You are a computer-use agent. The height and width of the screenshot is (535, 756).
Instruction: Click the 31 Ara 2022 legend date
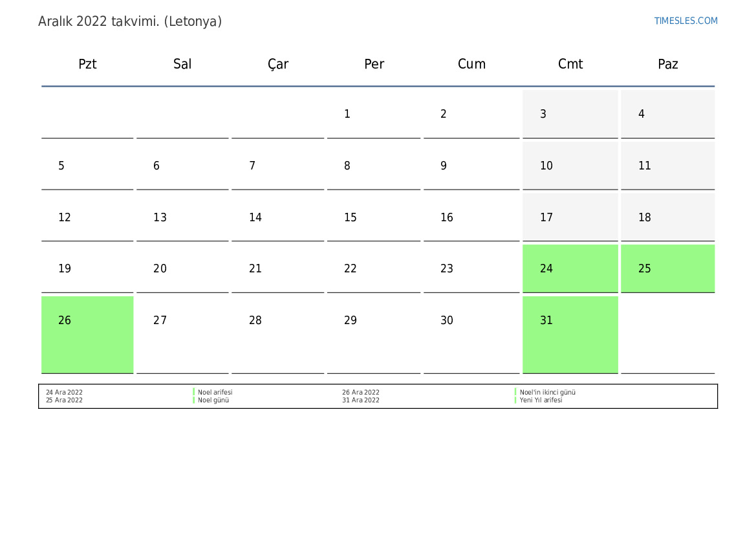coord(361,400)
